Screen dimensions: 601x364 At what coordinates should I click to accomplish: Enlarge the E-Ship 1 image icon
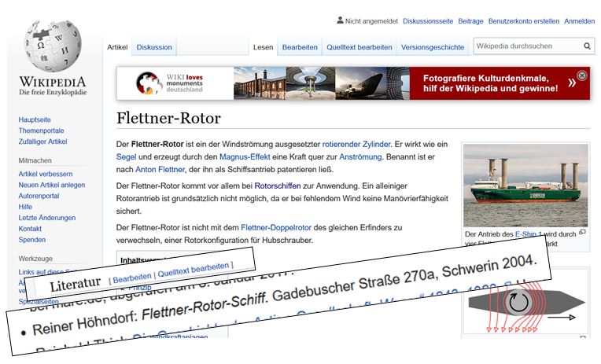tap(582, 232)
